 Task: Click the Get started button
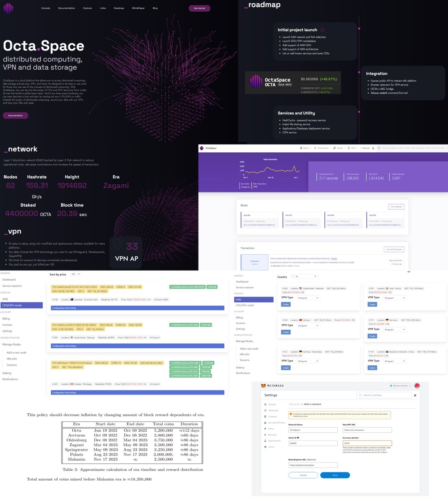[x=199, y=8]
